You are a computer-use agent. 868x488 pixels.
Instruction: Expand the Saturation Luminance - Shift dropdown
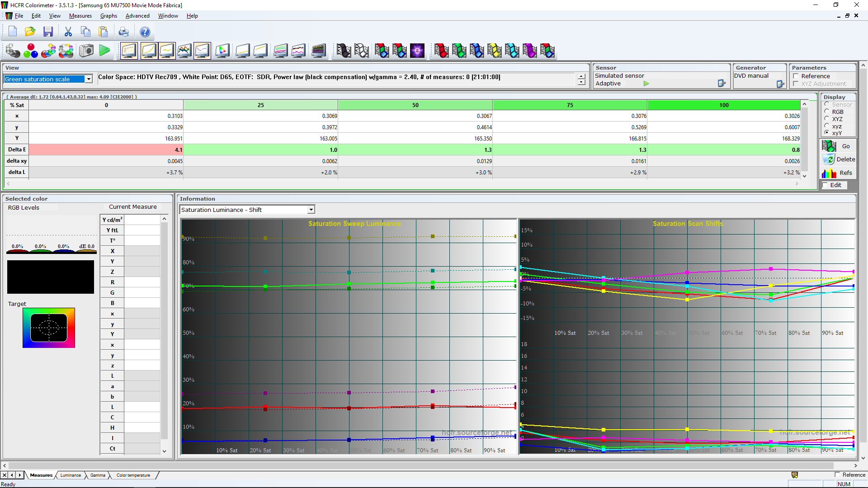pyautogui.click(x=311, y=210)
